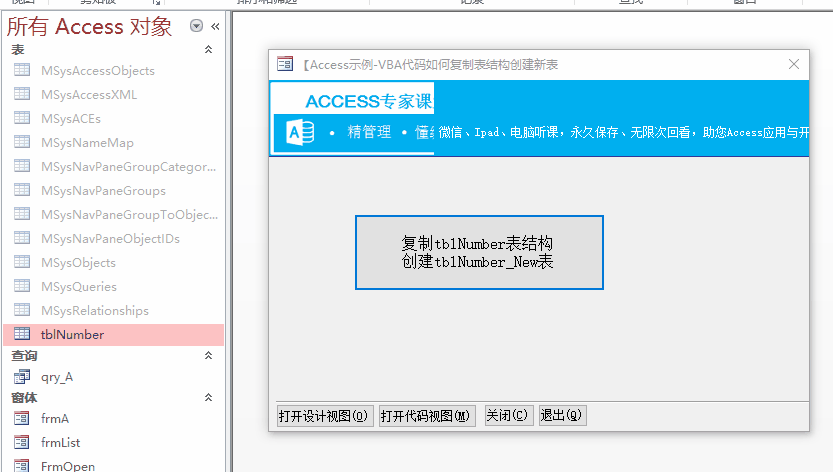
Task: Click the MSysNameMap table icon
Action: [22, 141]
